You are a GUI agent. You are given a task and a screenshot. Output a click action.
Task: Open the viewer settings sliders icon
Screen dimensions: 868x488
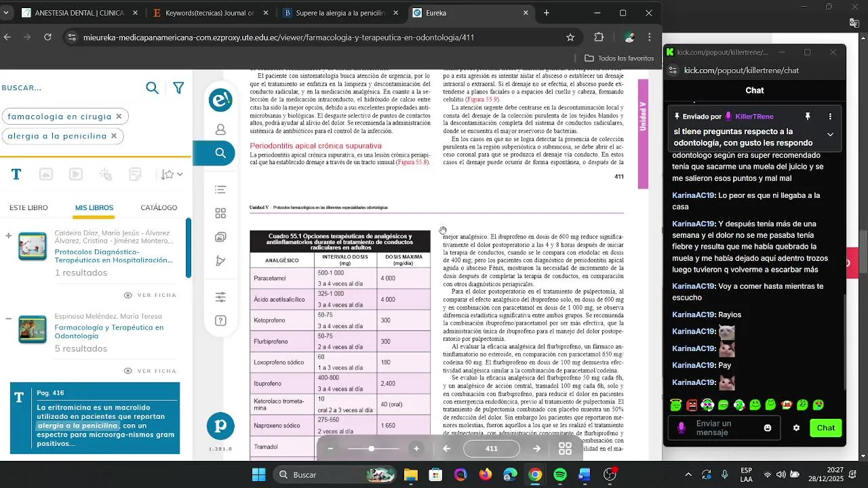tap(220, 297)
